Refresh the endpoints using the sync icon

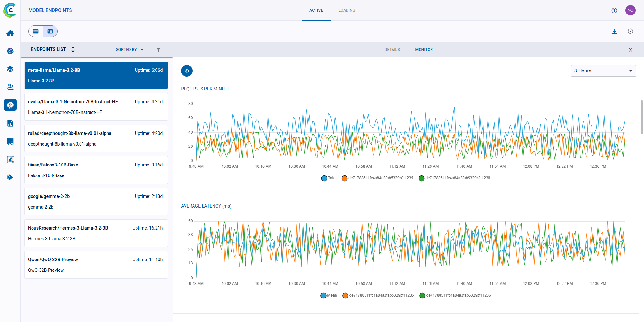coord(630,31)
